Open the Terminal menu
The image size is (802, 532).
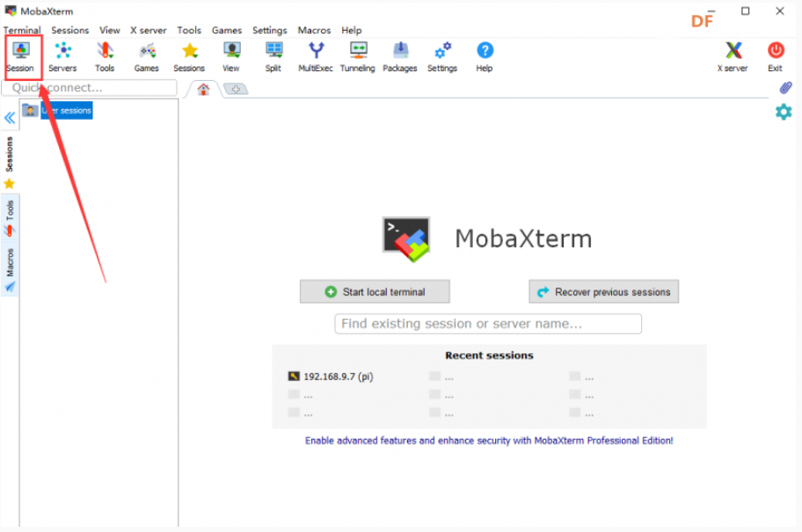(22, 30)
